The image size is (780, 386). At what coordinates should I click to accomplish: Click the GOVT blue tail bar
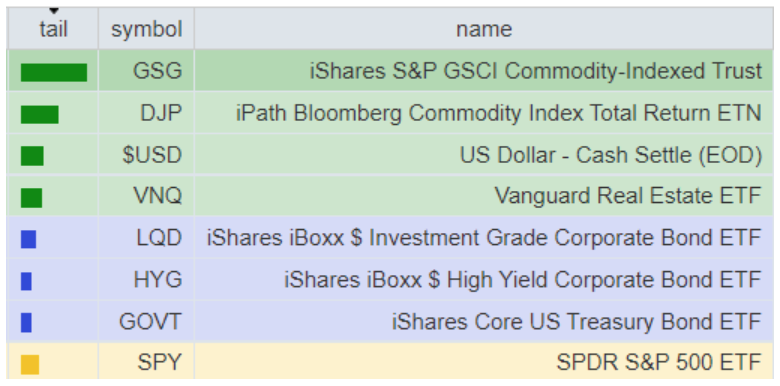tap(26, 322)
